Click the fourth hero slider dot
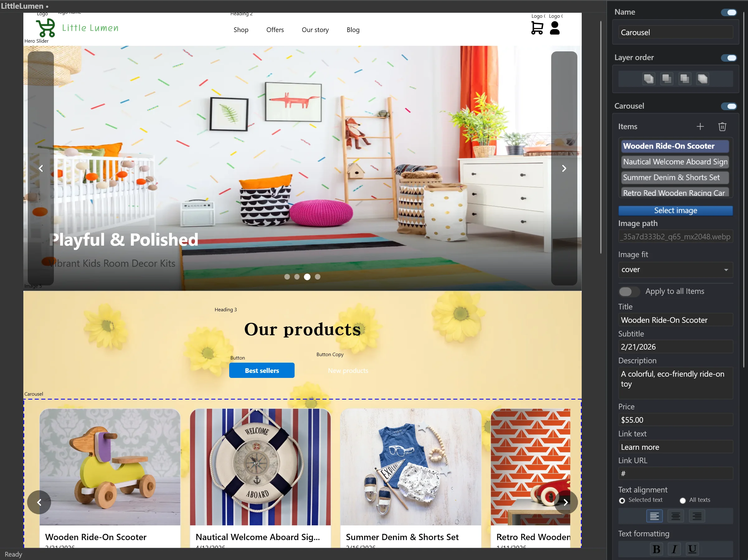The image size is (748, 560). [x=318, y=277]
